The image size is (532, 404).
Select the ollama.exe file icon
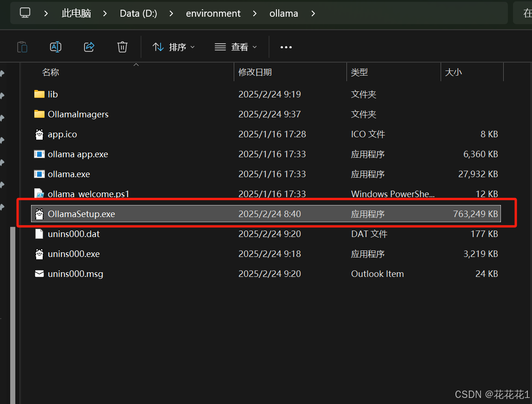(39, 174)
